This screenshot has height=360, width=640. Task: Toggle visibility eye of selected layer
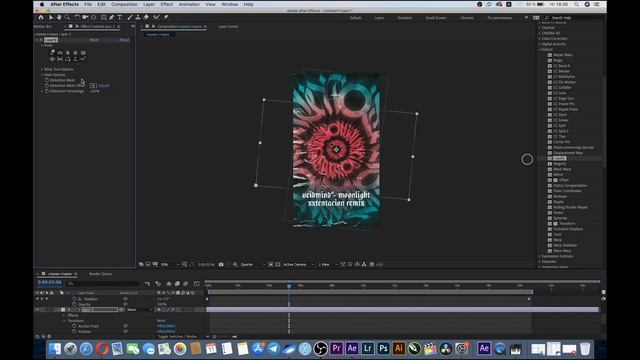tap(37, 310)
